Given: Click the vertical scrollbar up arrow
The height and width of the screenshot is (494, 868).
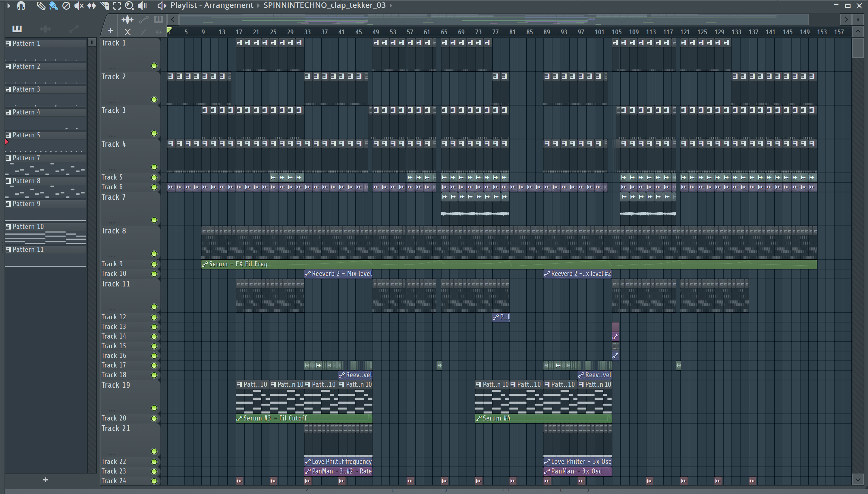Looking at the screenshot, I should click(858, 32).
